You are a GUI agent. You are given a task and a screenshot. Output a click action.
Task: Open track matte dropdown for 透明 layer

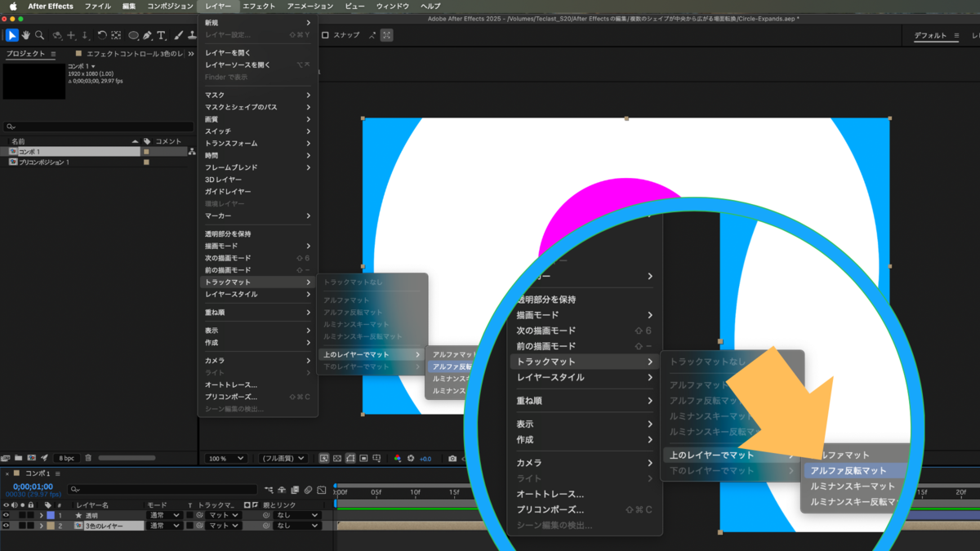coord(223,515)
